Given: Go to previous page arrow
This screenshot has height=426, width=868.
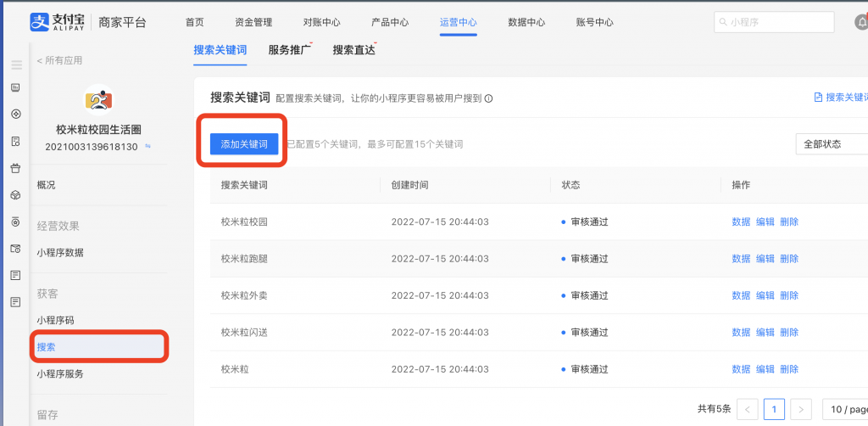Looking at the screenshot, I should (748, 409).
